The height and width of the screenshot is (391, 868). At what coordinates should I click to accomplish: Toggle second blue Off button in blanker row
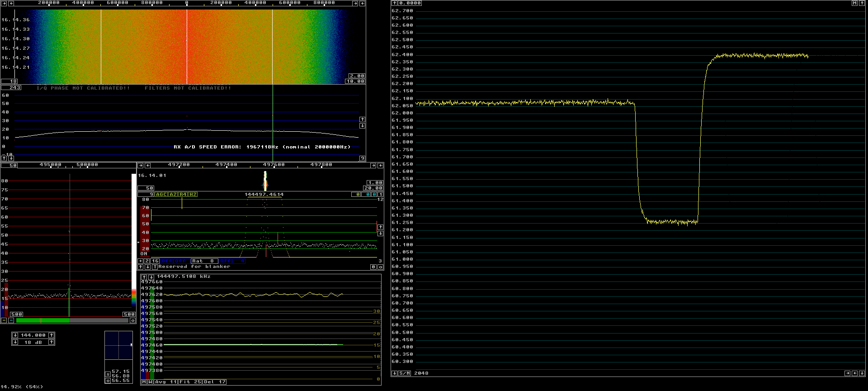[x=182, y=261]
